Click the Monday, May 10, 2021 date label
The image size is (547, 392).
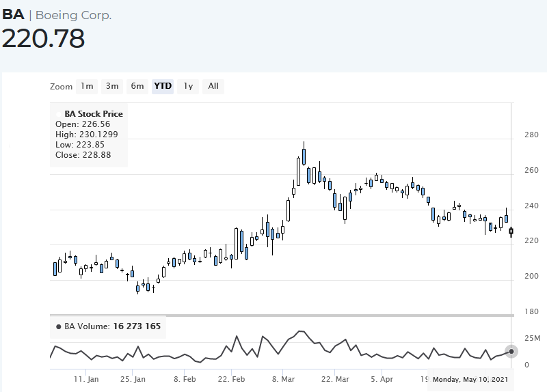(x=470, y=379)
